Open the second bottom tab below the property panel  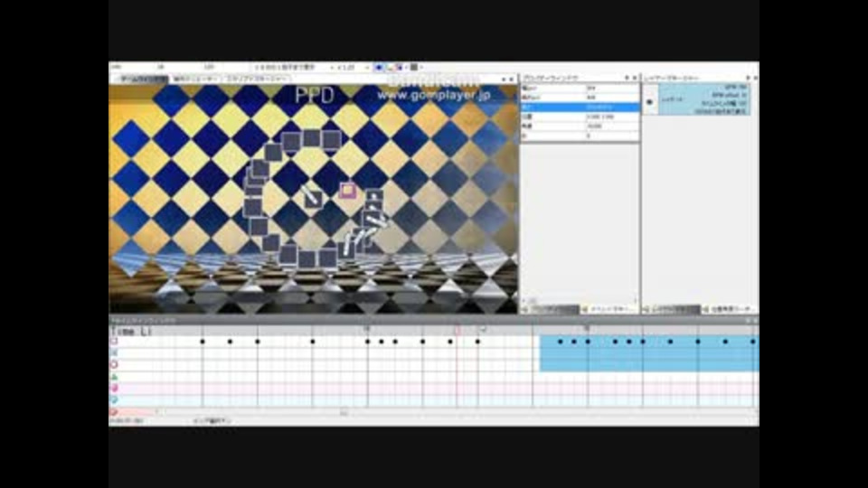[x=609, y=309]
